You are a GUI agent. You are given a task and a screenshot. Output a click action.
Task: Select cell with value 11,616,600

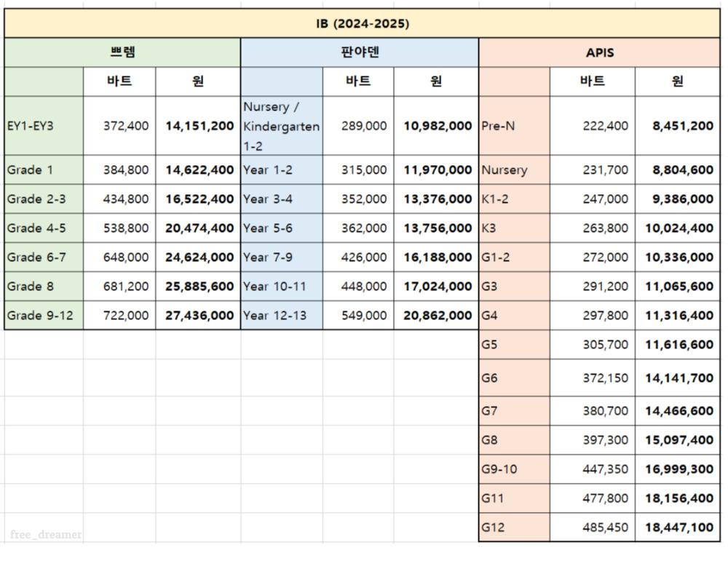click(677, 344)
